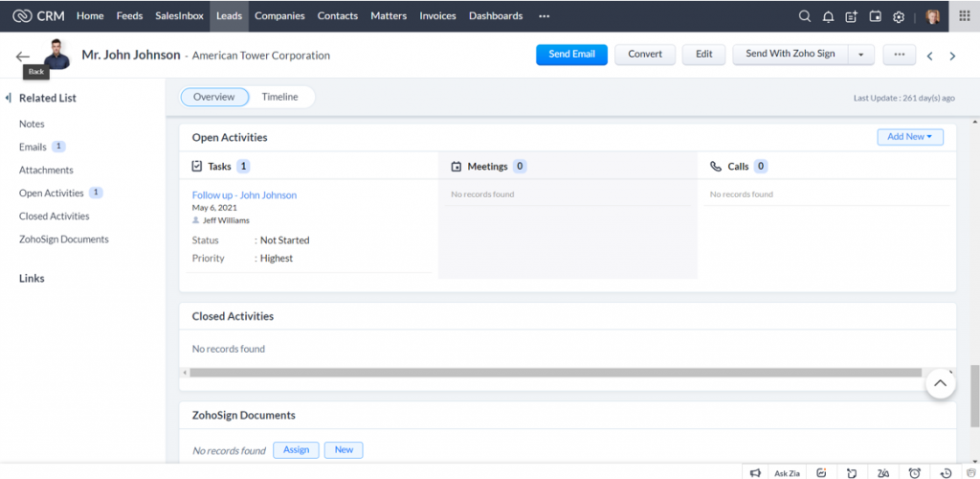The height and width of the screenshot is (479, 980).
Task: Open the Companies tab
Action: pos(280,16)
